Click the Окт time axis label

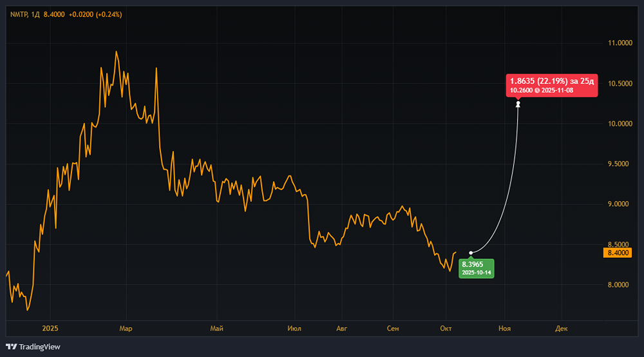pos(446,328)
